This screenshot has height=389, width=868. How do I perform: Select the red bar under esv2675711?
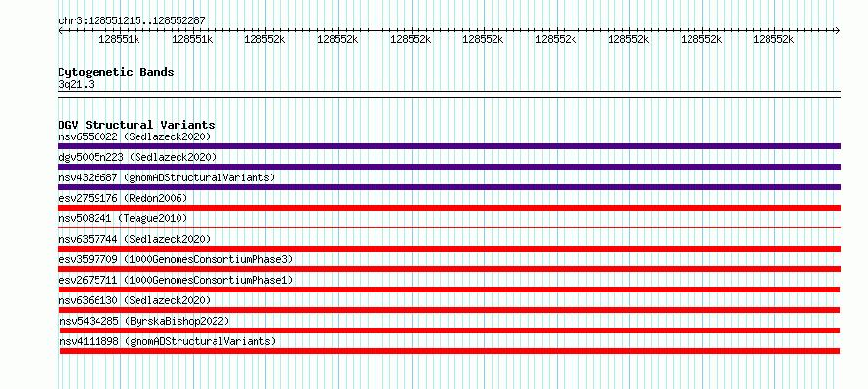449,290
